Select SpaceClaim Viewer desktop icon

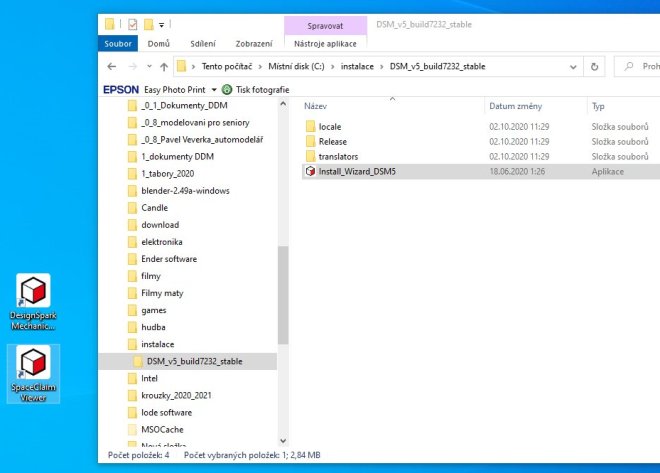pos(33,374)
